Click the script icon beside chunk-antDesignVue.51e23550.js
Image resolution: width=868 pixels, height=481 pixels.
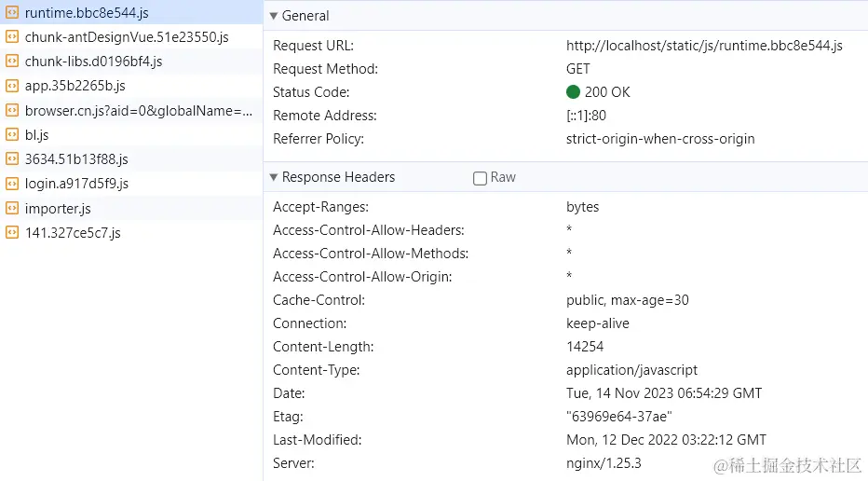point(11,36)
